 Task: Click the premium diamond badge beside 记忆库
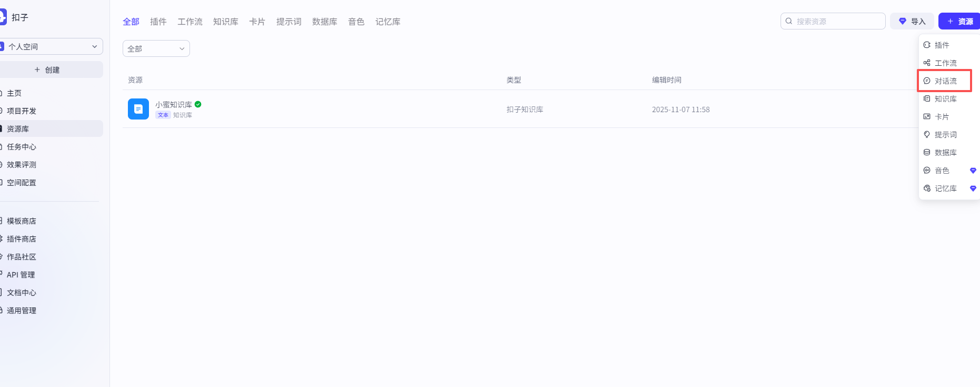(973, 188)
